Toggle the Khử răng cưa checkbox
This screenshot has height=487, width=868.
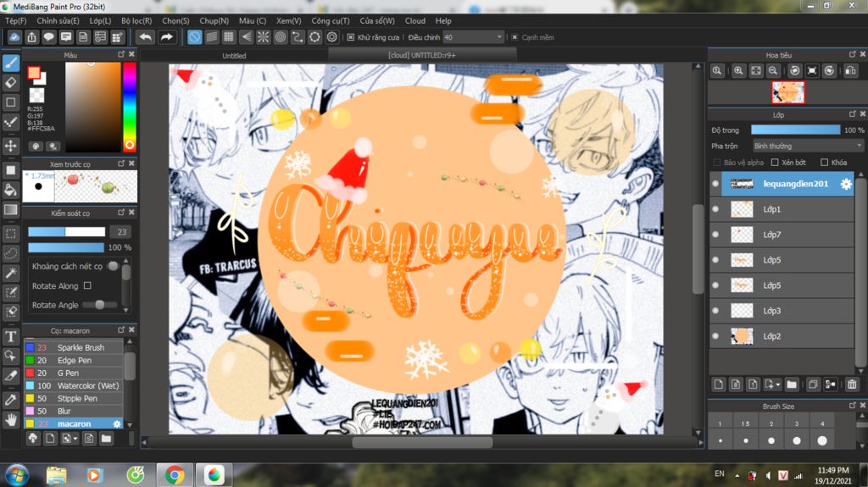click(x=350, y=37)
